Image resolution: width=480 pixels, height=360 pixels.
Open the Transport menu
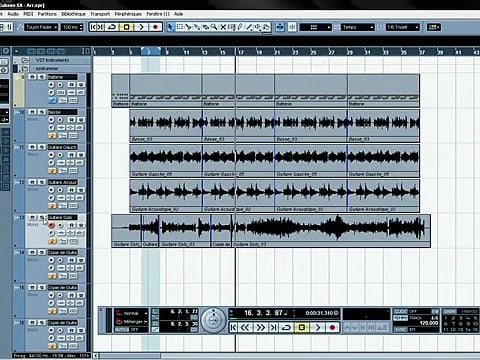[x=100, y=14]
